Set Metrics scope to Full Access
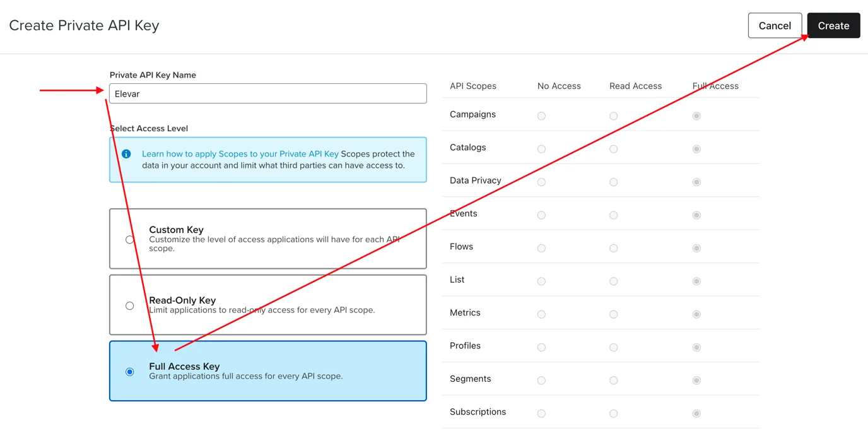Viewport: 868px width, 438px height. [x=696, y=314]
